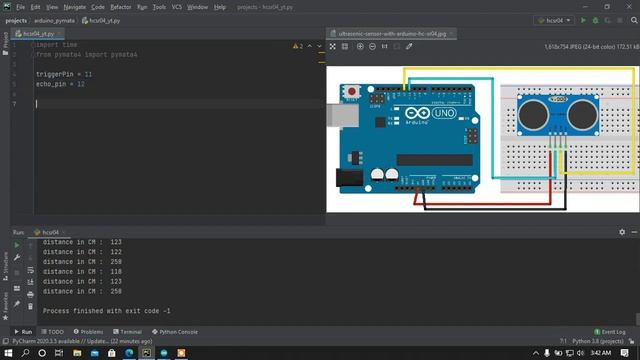
Task: Activate the color picker eyedropper tool
Action: 409,47
